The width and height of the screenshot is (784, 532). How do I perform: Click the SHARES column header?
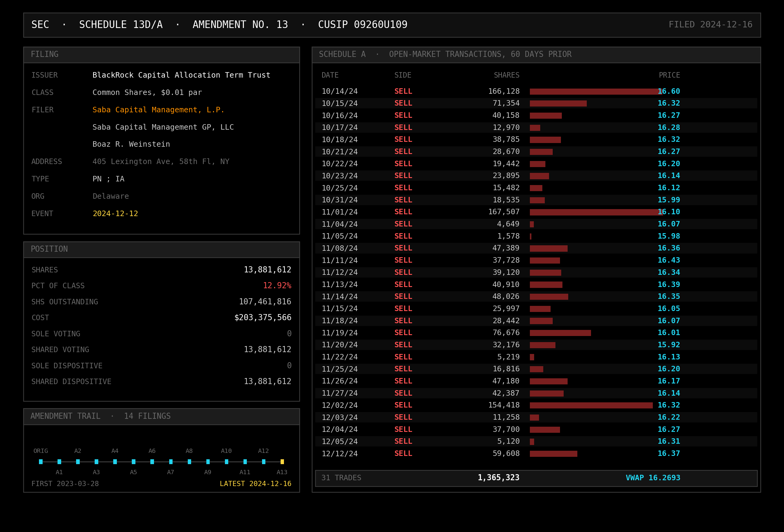(x=507, y=75)
